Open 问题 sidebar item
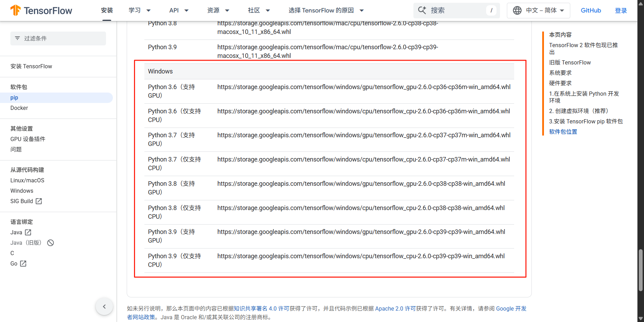Viewport: 644px width, 322px height. click(16, 149)
